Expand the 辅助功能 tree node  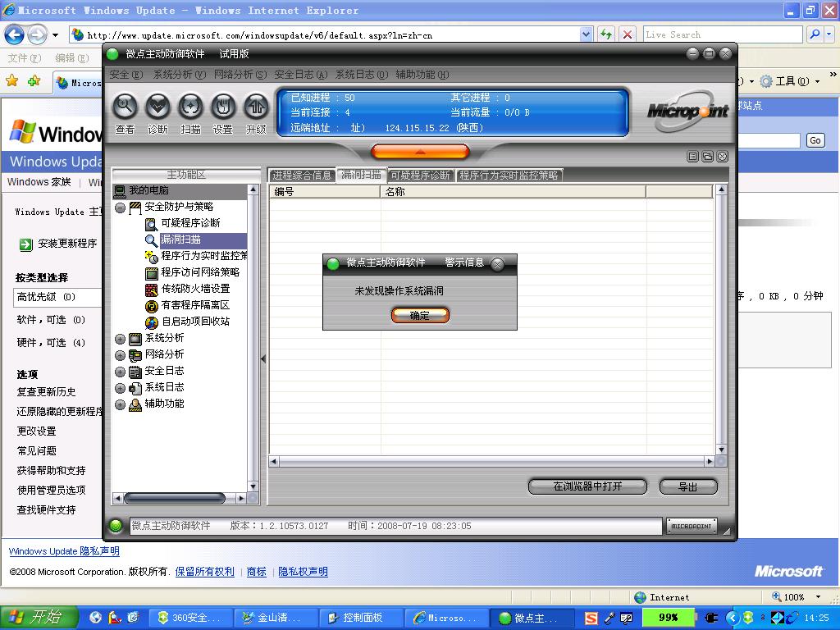(x=120, y=404)
